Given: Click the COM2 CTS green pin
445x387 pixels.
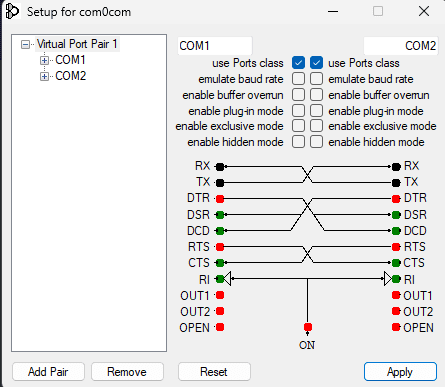Looking at the screenshot, I should click(396, 263).
